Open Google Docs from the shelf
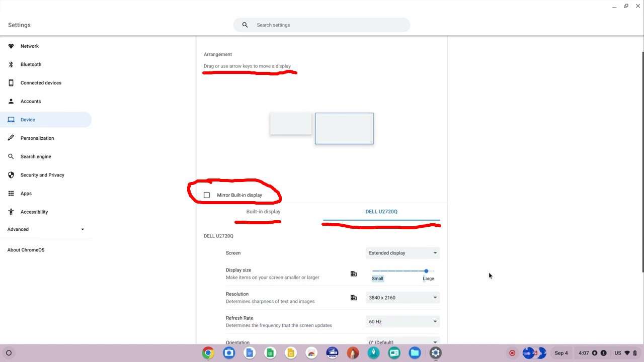The height and width of the screenshot is (362, 644). (x=250, y=353)
